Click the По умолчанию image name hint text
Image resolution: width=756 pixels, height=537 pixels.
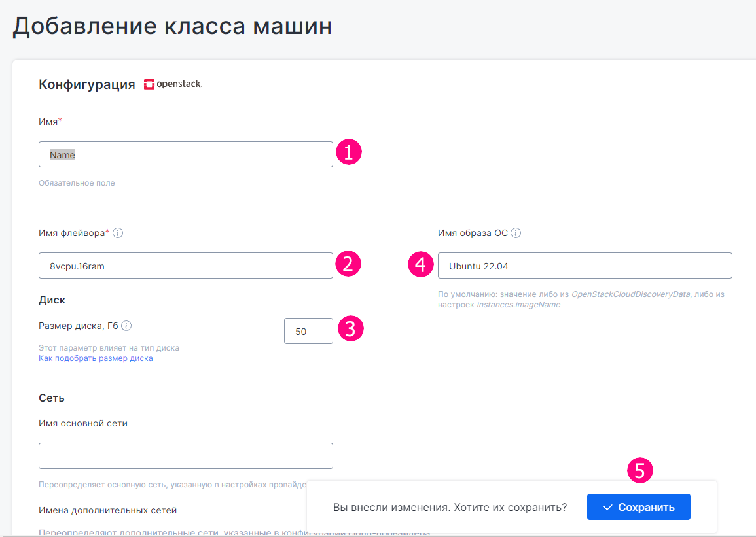click(581, 300)
